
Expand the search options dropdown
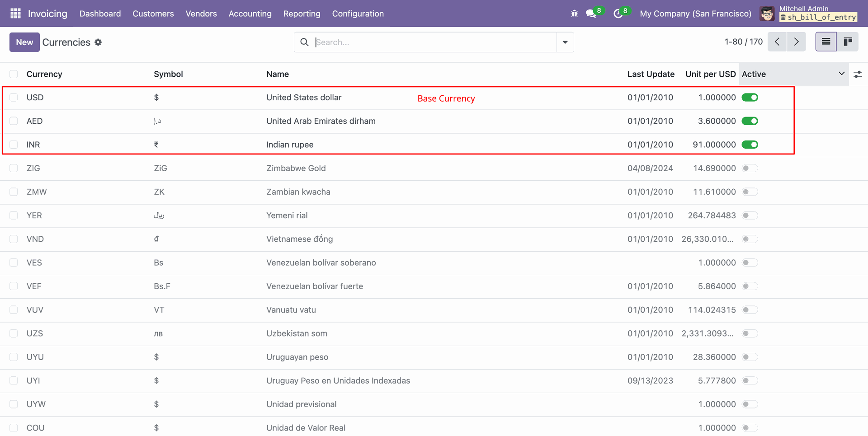[x=565, y=42]
